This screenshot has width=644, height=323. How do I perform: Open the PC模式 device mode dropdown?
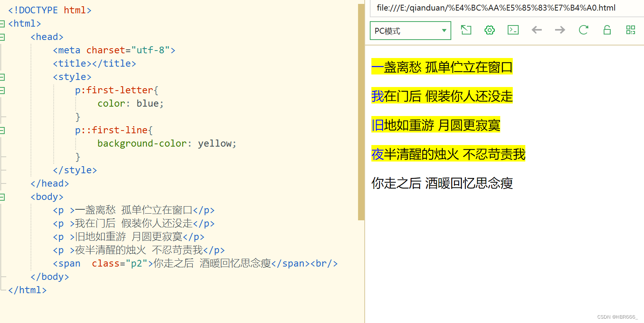(410, 31)
